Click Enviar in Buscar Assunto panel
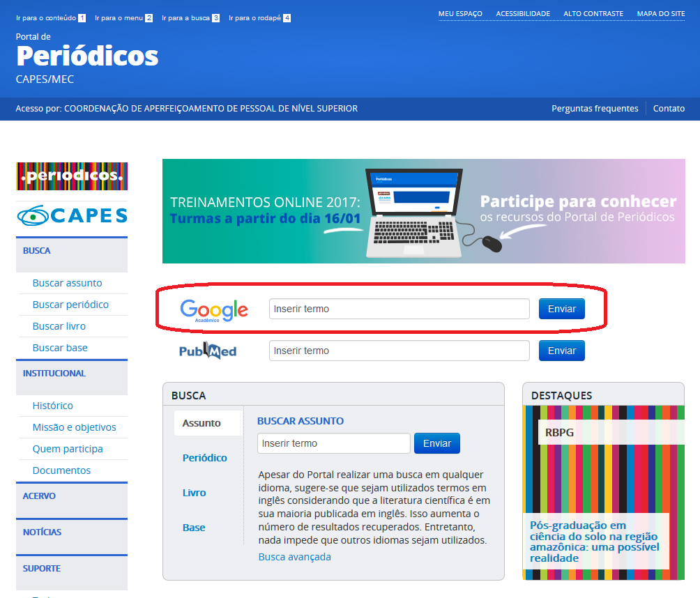 pyautogui.click(x=437, y=443)
